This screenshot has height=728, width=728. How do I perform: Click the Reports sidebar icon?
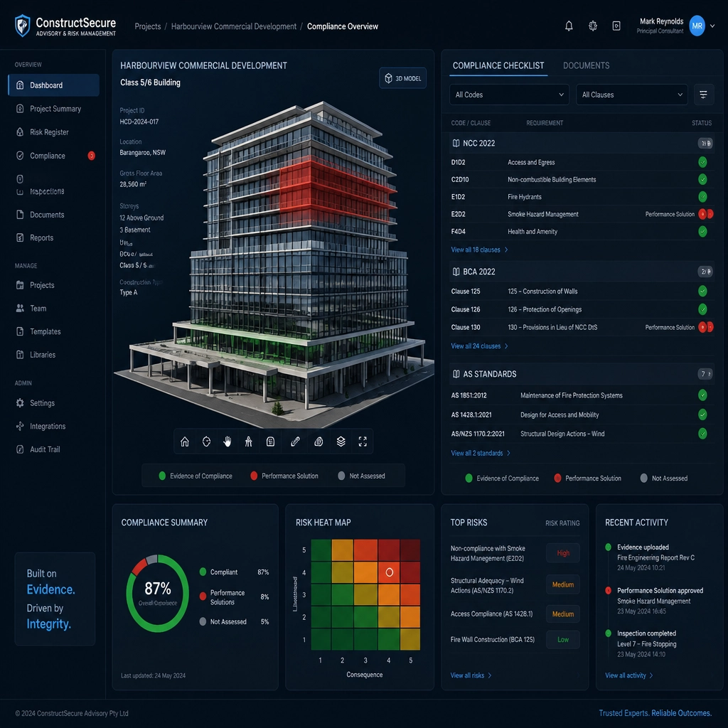[x=20, y=237]
